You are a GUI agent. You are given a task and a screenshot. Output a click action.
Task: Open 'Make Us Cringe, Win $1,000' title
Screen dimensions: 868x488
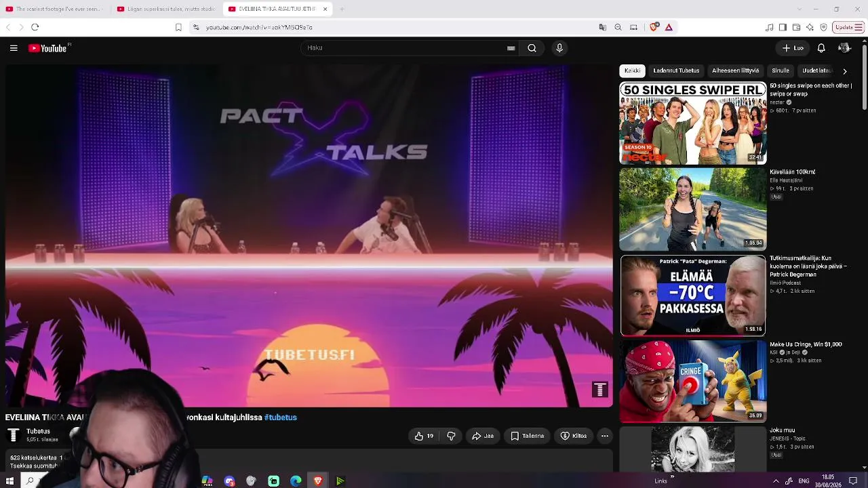(x=806, y=344)
